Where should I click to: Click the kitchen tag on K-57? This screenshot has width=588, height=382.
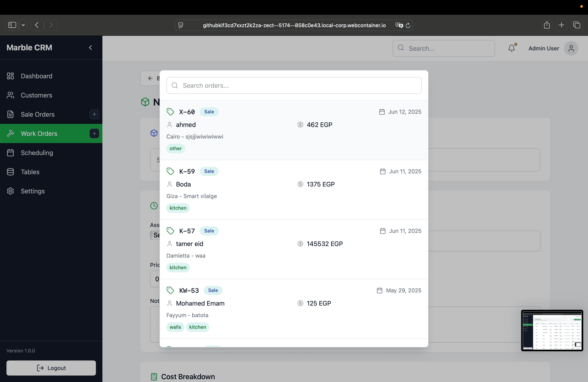178,268
